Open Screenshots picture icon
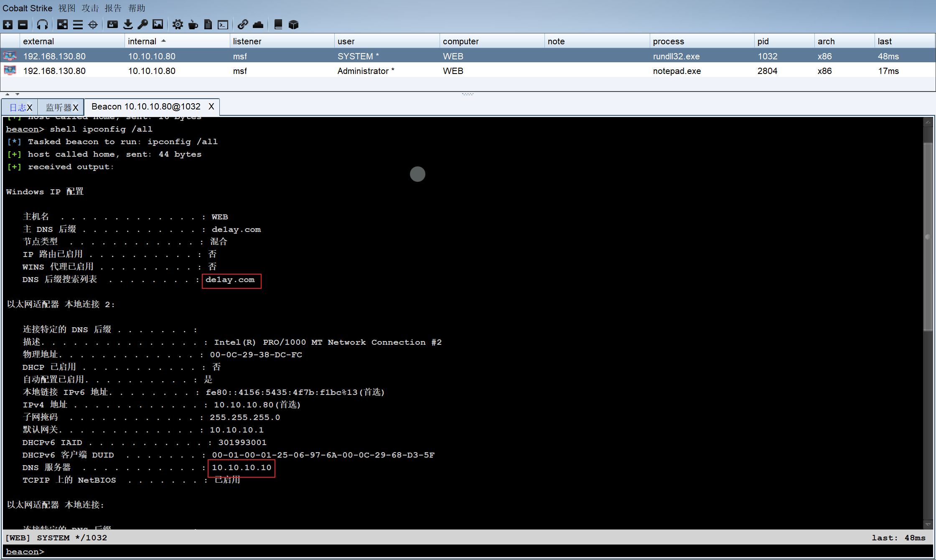The height and width of the screenshot is (560, 936). 158,25
